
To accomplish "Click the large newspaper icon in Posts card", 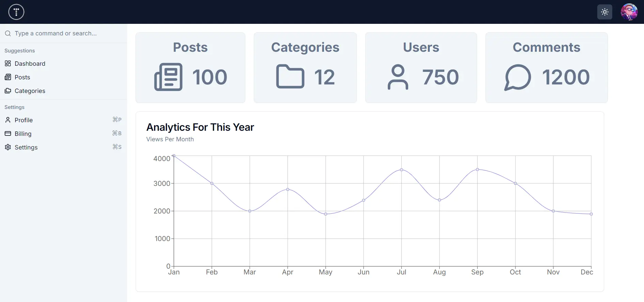I will (x=168, y=77).
